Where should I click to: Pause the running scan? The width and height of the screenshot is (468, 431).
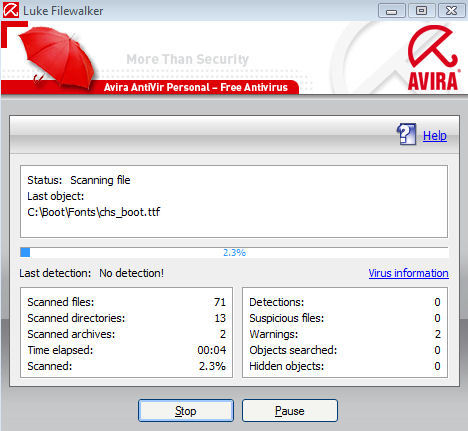point(290,411)
